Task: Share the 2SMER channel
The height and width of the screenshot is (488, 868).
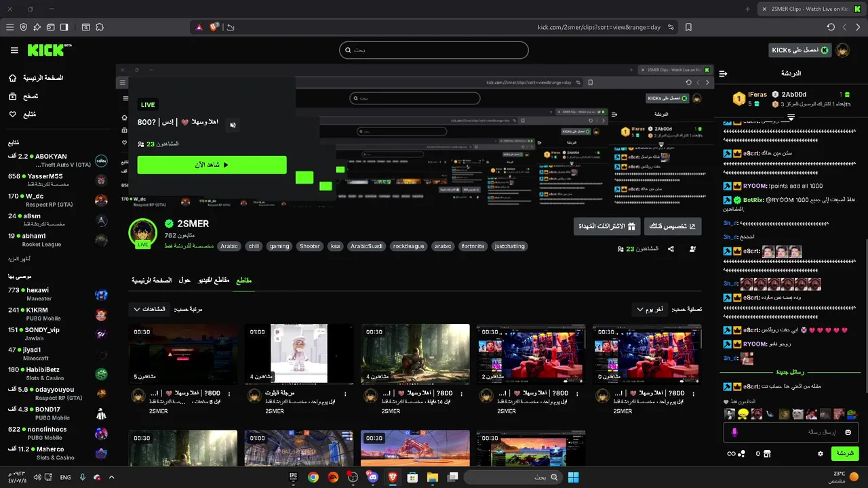Action: pos(671,249)
